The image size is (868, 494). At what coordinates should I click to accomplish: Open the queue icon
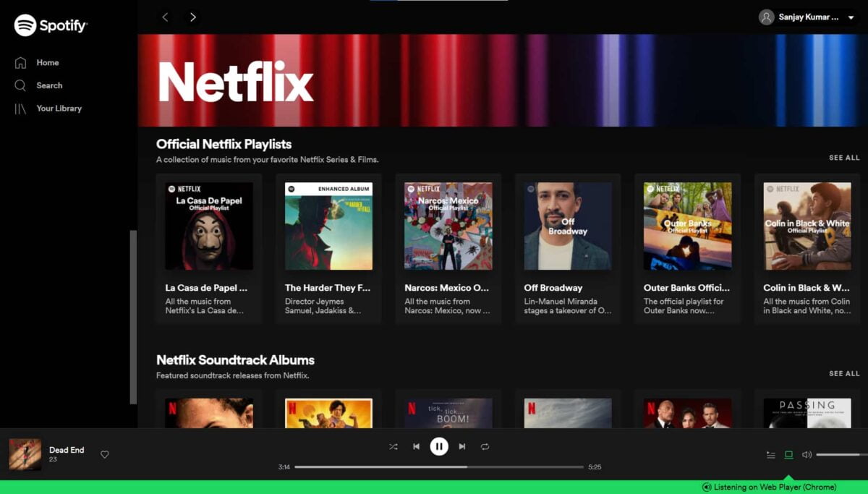pos(771,455)
